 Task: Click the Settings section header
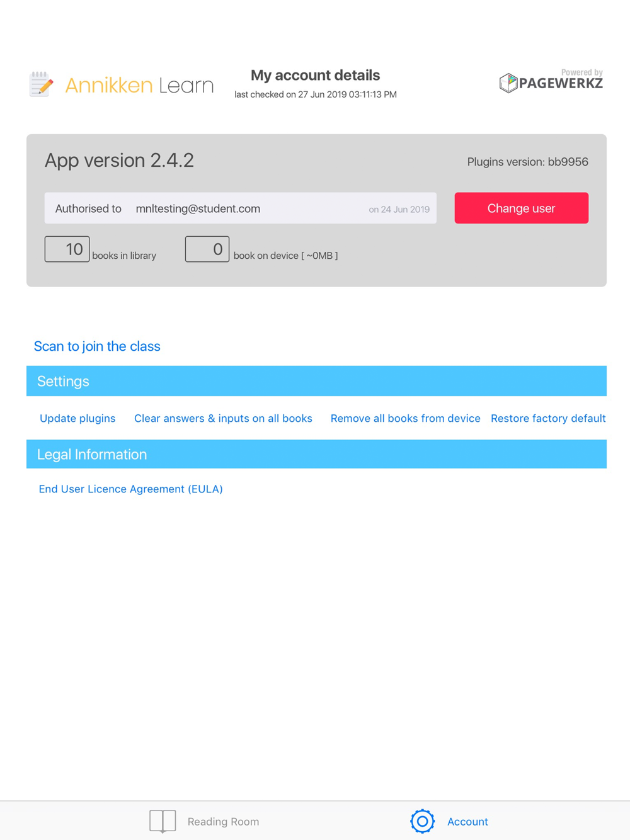point(316,381)
